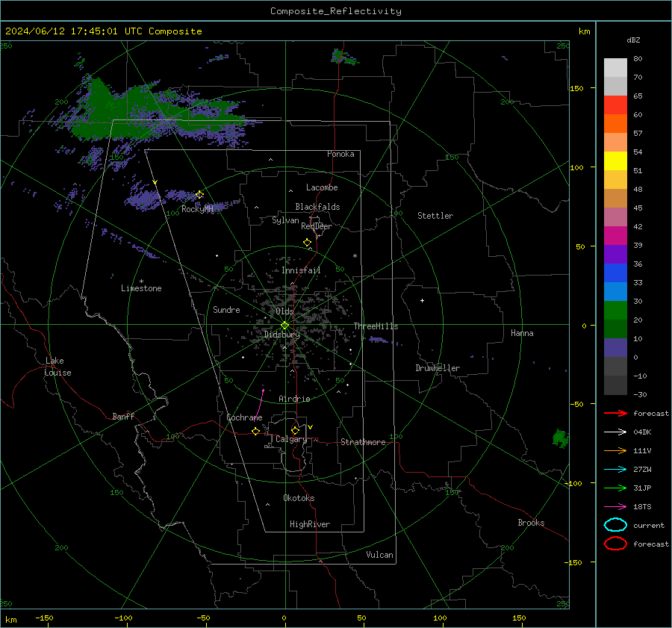Click the Okotoks label
This screenshot has width=672, height=628.
coord(299,498)
